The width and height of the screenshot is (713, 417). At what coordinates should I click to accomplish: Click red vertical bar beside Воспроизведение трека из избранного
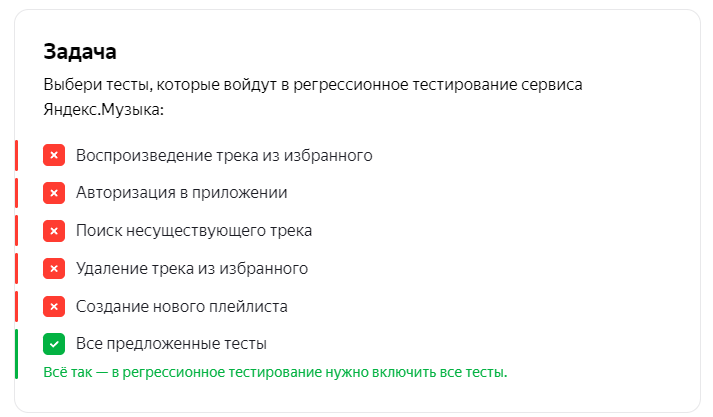[x=16, y=156]
